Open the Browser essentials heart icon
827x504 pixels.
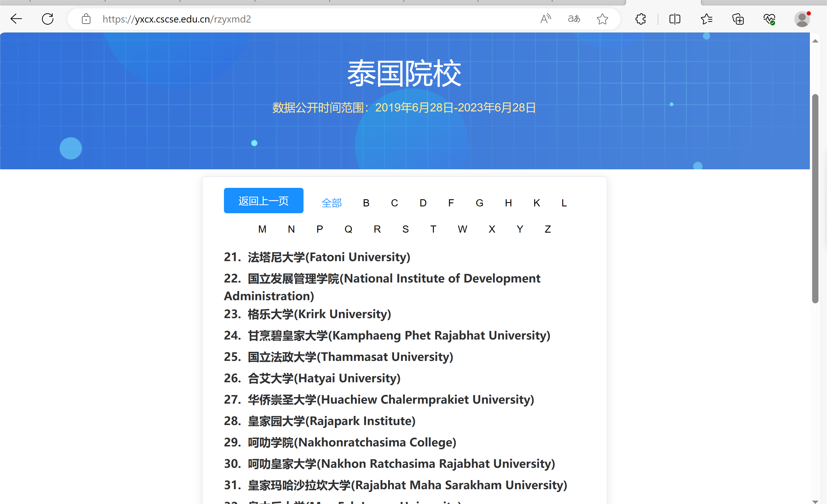tap(769, 19)
